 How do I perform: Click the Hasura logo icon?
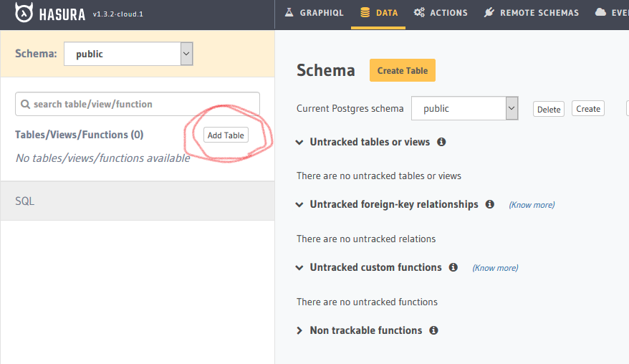click(x=24, y=12)
